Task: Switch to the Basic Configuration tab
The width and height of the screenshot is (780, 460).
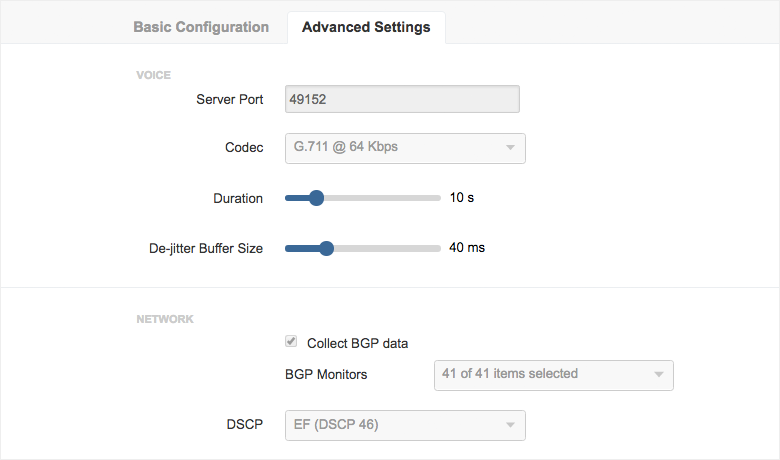Action: (201, 27)
